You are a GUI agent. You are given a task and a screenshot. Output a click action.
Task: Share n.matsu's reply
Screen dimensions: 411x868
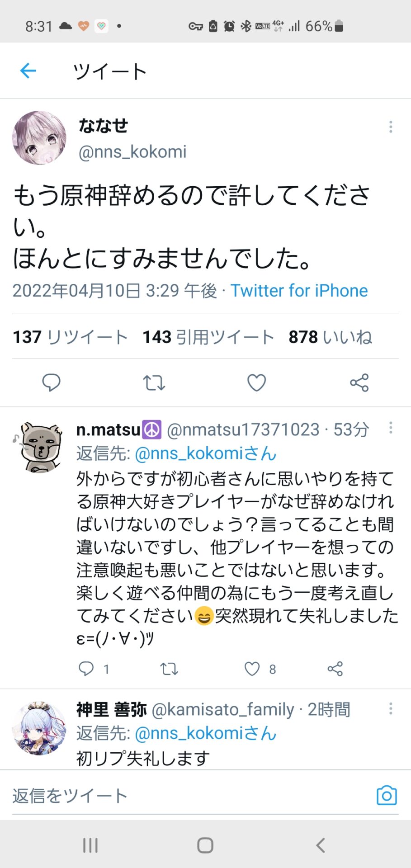point(335,669)
